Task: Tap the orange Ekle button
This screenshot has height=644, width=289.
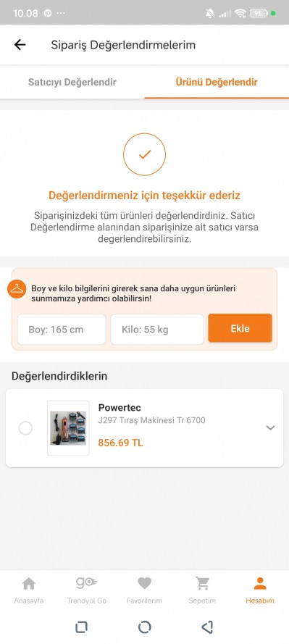Action: pos(240,328)
